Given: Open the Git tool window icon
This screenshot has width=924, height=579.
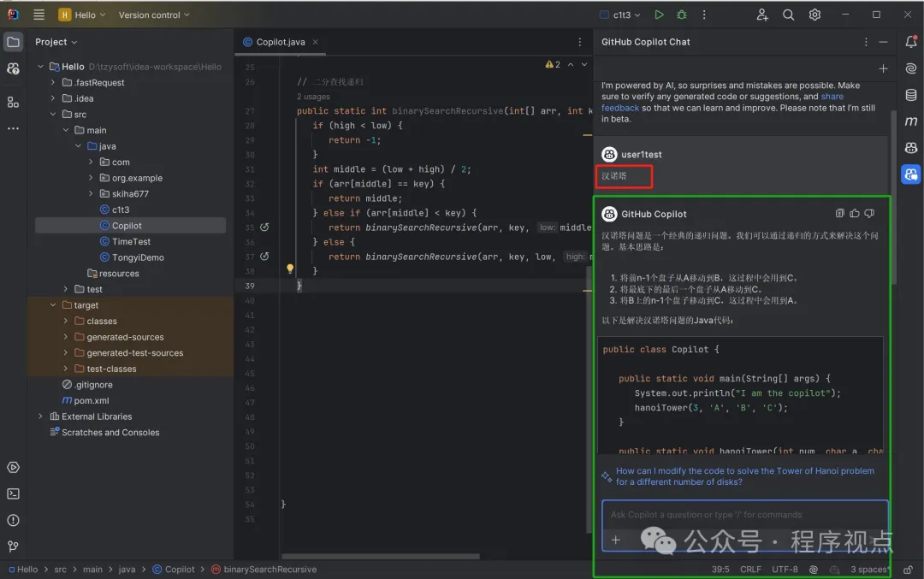Looking at the screenshot, I should point(13,547).
